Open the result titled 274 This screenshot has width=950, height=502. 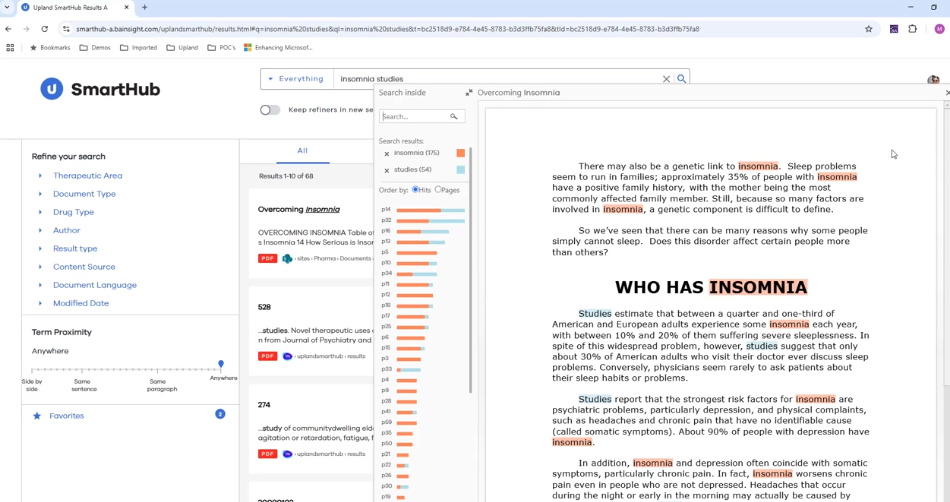click(264, 405)
